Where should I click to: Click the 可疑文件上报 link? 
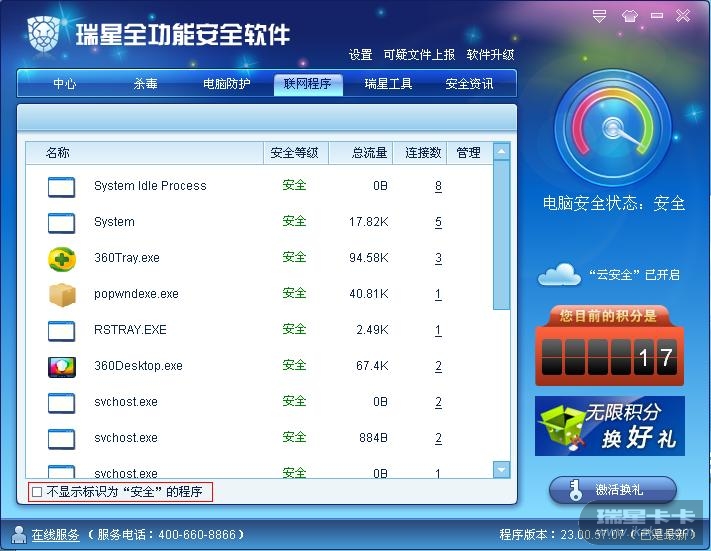click(x=419, y=55)
